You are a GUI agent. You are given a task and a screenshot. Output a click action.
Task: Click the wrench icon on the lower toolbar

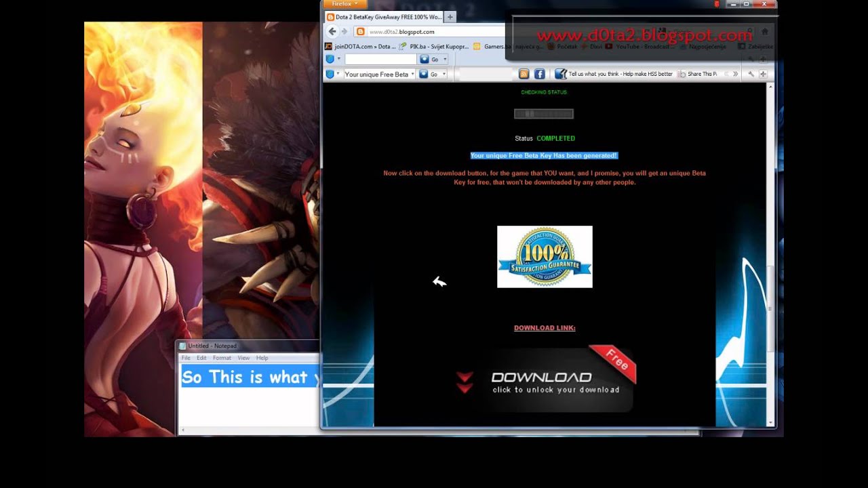751,74
